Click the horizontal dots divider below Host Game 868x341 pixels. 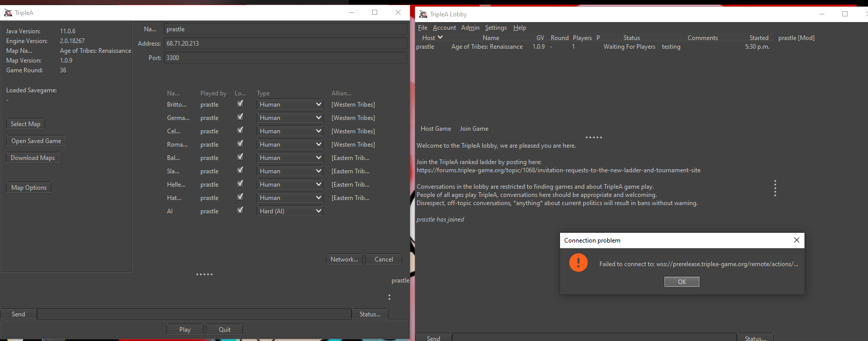coord(594,137)
